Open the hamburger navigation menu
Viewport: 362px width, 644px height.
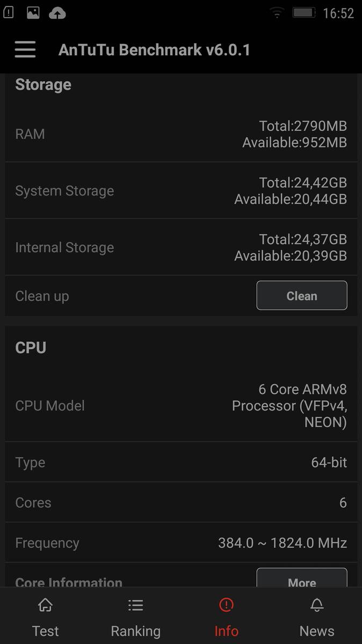(25, 49)
